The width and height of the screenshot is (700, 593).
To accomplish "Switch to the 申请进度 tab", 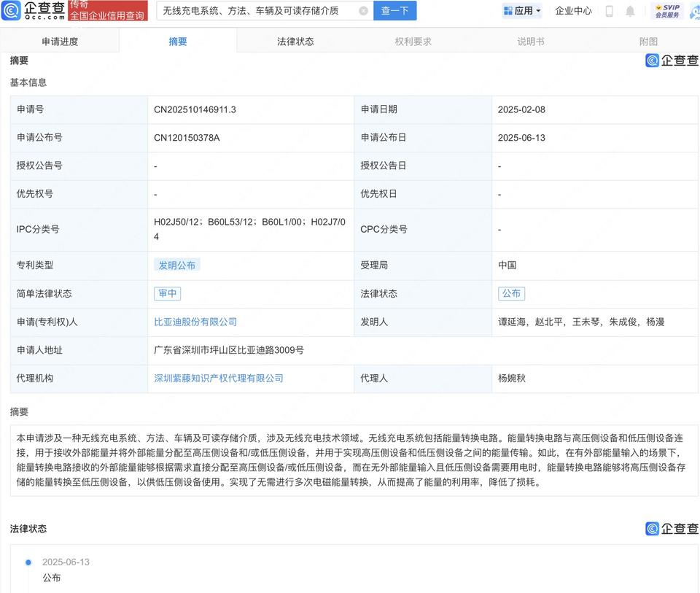I will pos(61,42).
